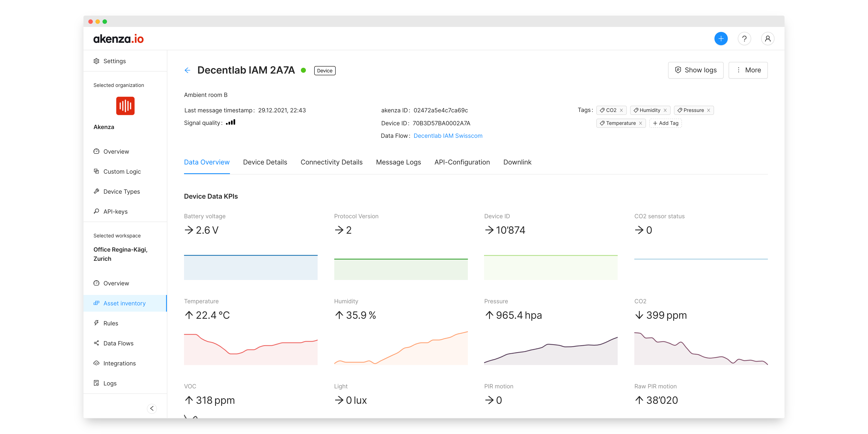Click the 2.6 V battery voltage value
Screen dimensions: 868x434
point(207,230)
